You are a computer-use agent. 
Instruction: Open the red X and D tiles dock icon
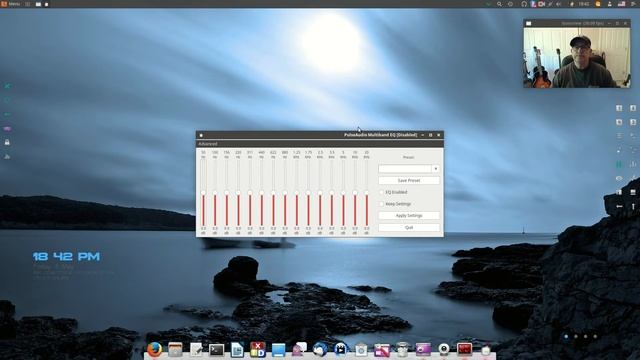click(x=258, y=350)
